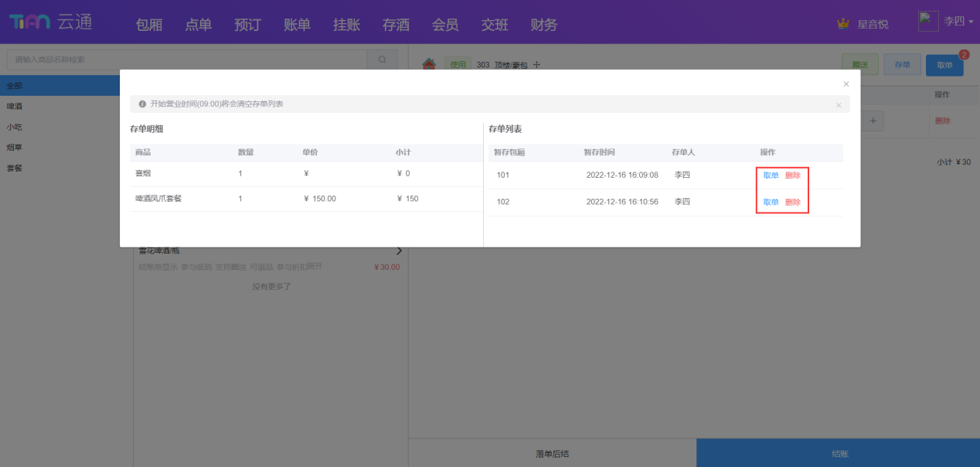Viewport: 980px width, 467px height.
Task: Click the blue 结账 button
Action: coord(839,454)
